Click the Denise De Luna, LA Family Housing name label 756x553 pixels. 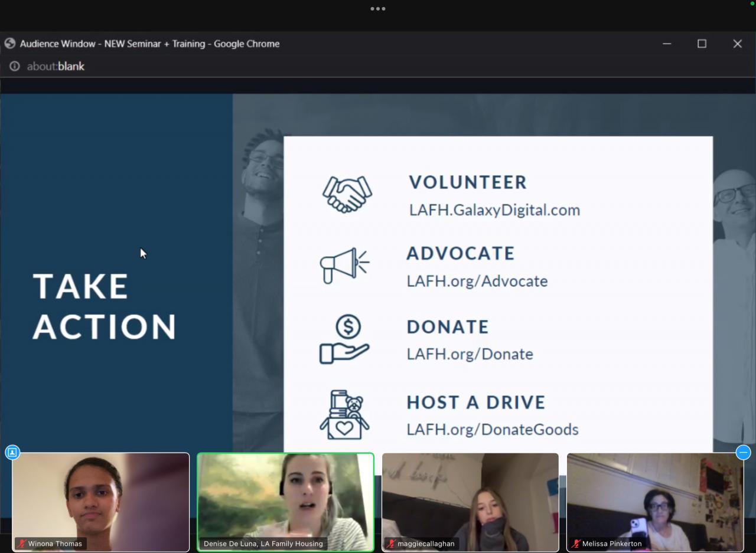(x=263, y=544)
